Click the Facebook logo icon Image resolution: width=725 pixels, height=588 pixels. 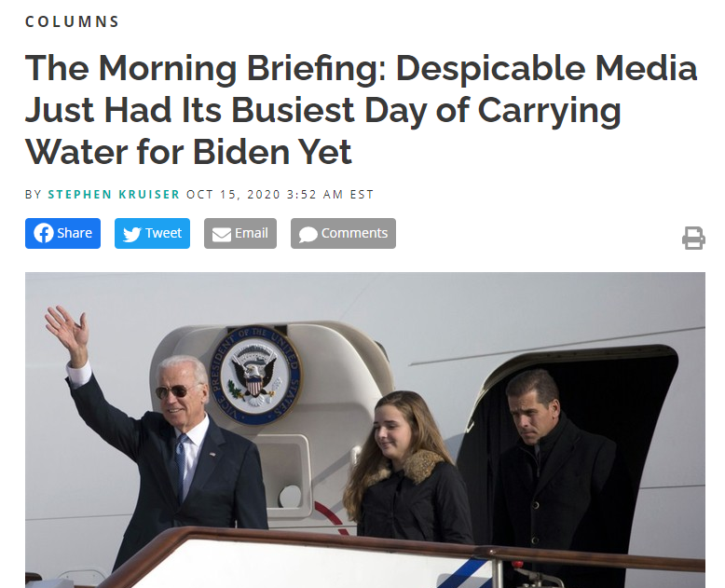click(x=44, y=233)
